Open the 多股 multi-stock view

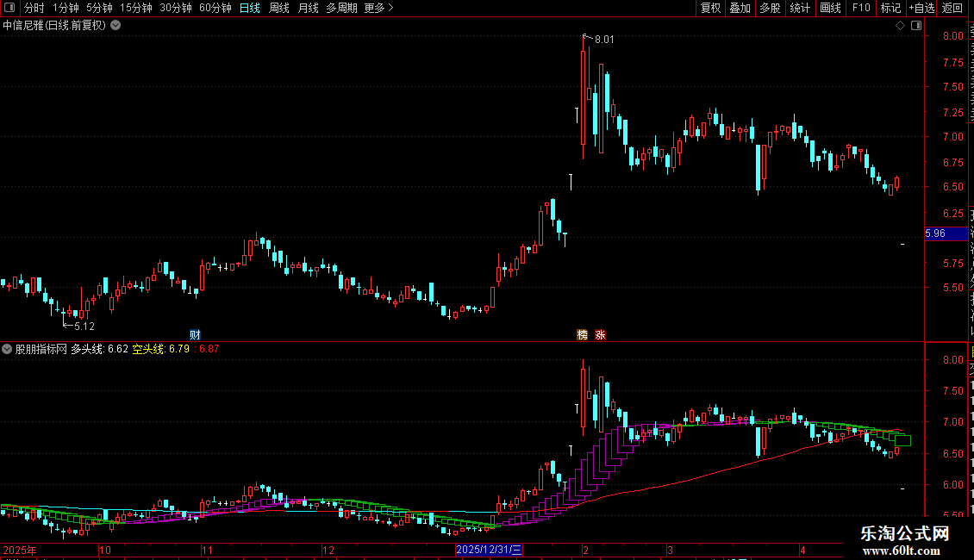click(770, 8)
